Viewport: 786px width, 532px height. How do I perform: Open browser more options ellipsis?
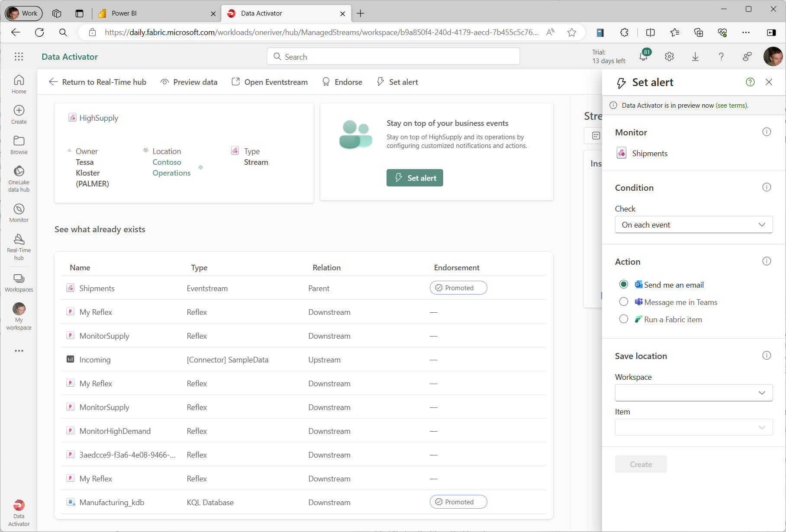(x=746, y=32)
